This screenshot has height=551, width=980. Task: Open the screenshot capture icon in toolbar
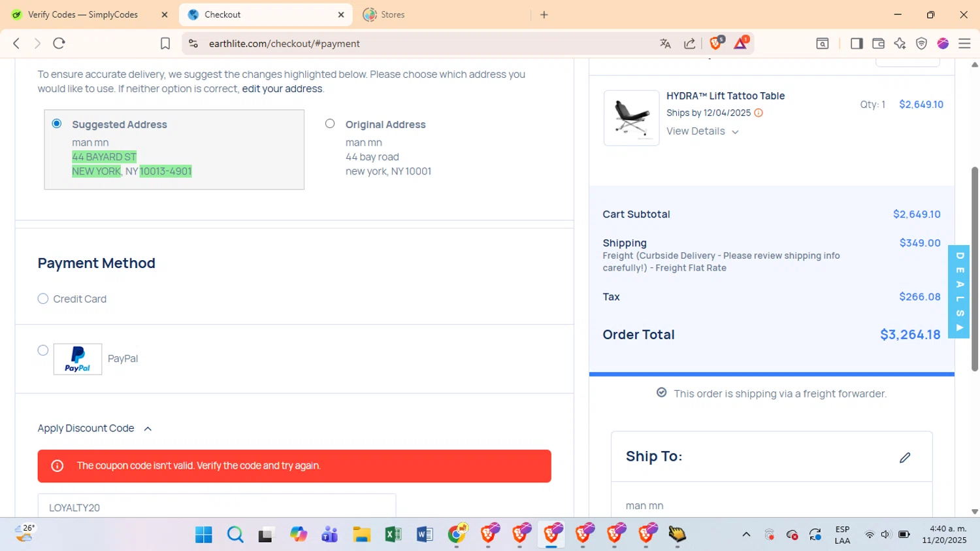point(823,43)
